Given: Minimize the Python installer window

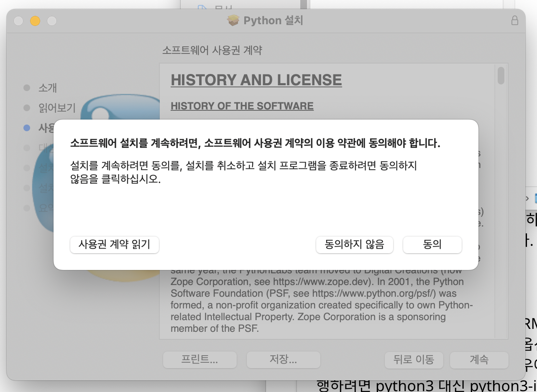Looking at the screenshot, I should coord(35,20).
